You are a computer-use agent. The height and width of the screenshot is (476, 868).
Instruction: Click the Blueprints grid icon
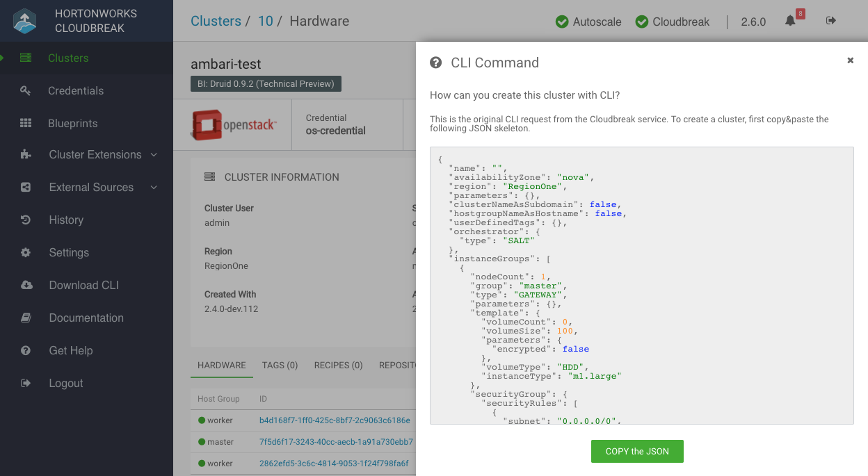[x=26, y=123]
